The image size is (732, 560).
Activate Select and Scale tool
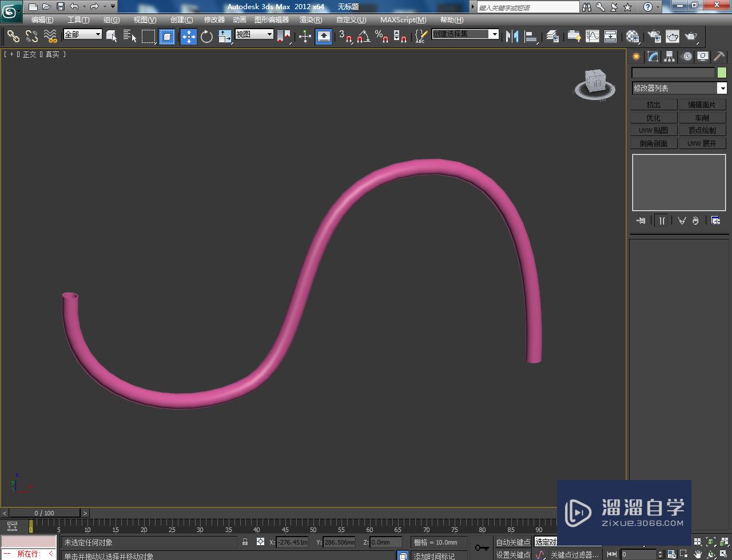[225, 36]
